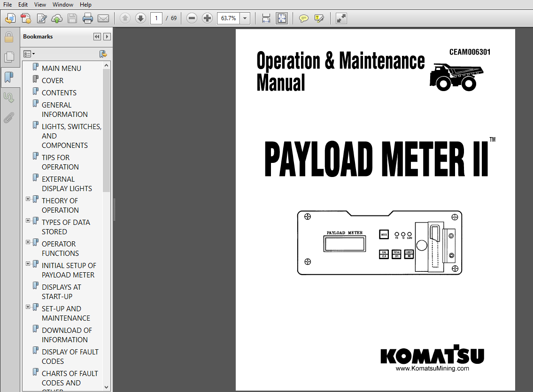Select the EXTERNAL DISPLAY LIGHTS bookmark
The image size is (533, 392).
click(x=67, y=184)
